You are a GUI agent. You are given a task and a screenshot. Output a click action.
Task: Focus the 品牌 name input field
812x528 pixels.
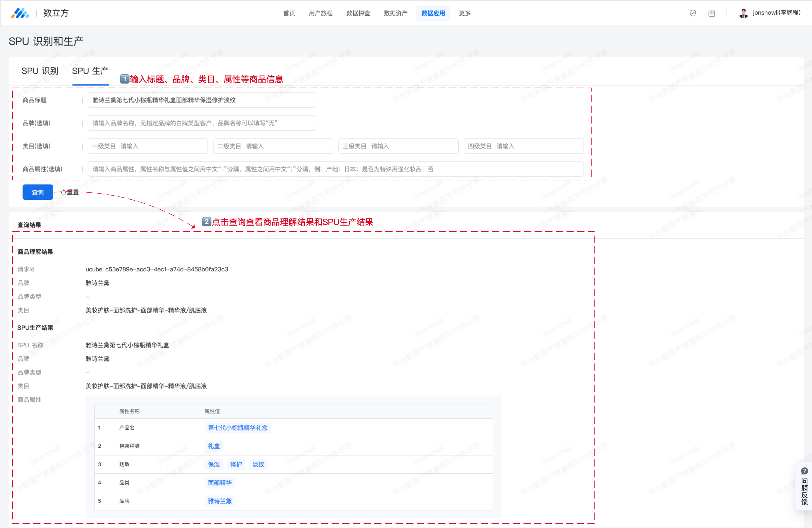pyautogui.click(x=202, y=123)
